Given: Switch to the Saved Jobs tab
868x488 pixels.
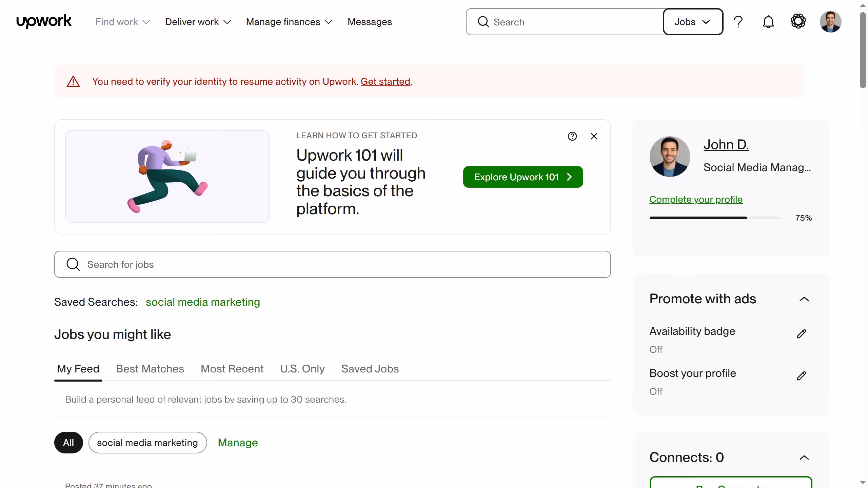Looking at the screenshot, I should coord(370,369).
